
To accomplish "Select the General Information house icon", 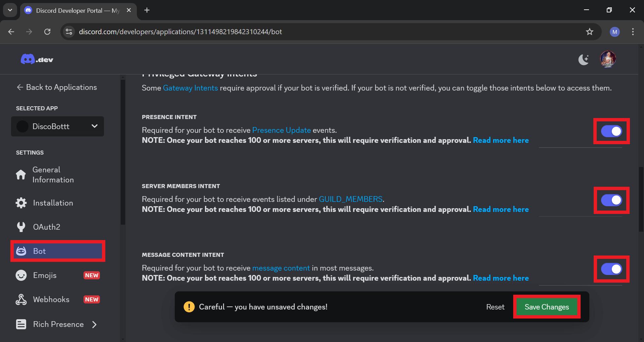I will pyautogui.click(x=20, y=174).
